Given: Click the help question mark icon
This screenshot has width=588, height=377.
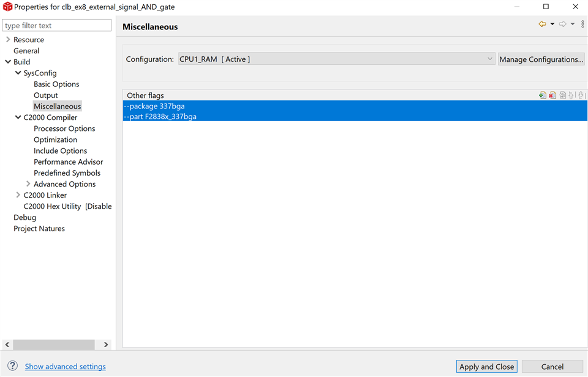Looking at the screenshot, I should click(x=12, y=366).
